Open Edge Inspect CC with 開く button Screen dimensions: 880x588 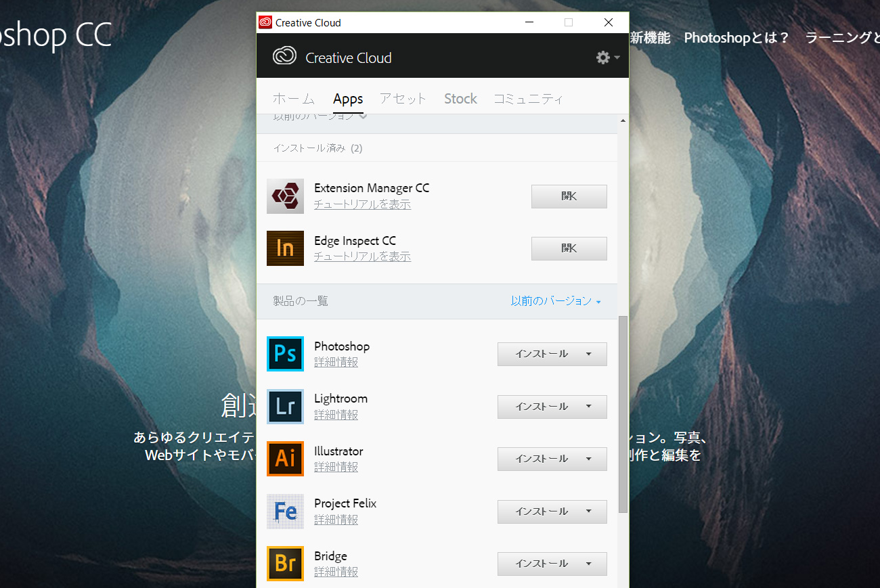pos(569,248)
